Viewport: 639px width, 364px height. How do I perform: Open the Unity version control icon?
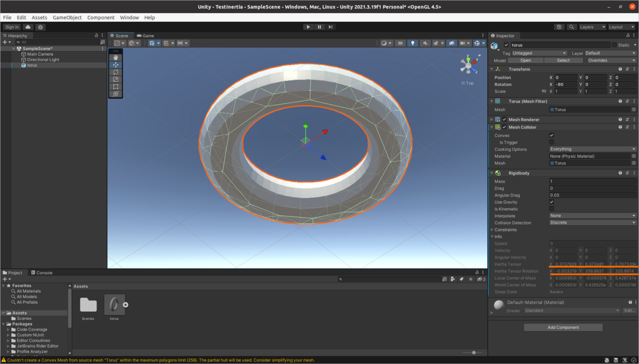coord(40,27)
